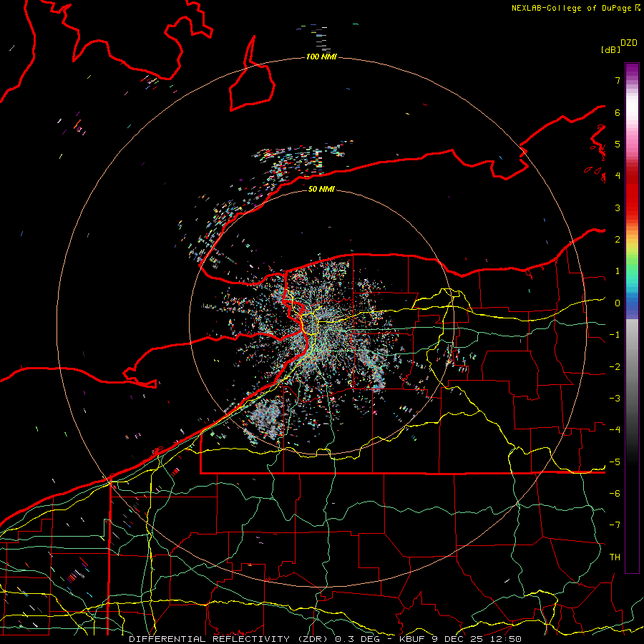The image size is (644, 644).
Task: Click the 1 value on color scale
Action: (x=618, y=271)
